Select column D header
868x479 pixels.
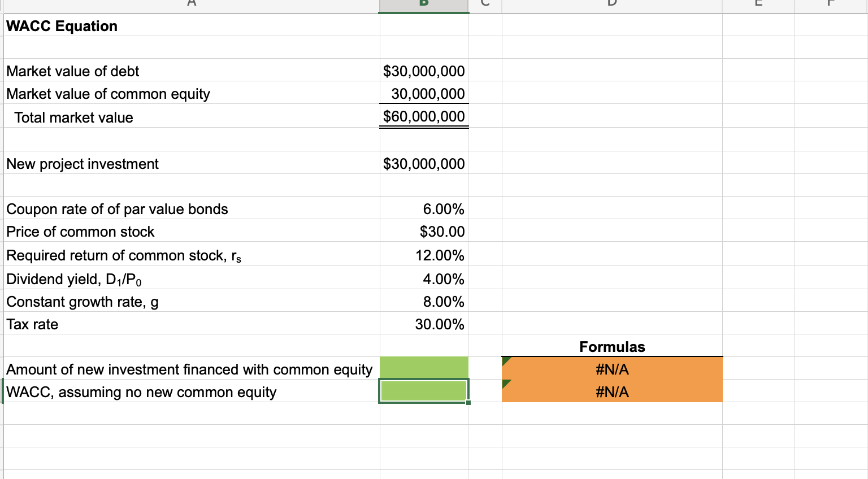click(x=612, y=4)
